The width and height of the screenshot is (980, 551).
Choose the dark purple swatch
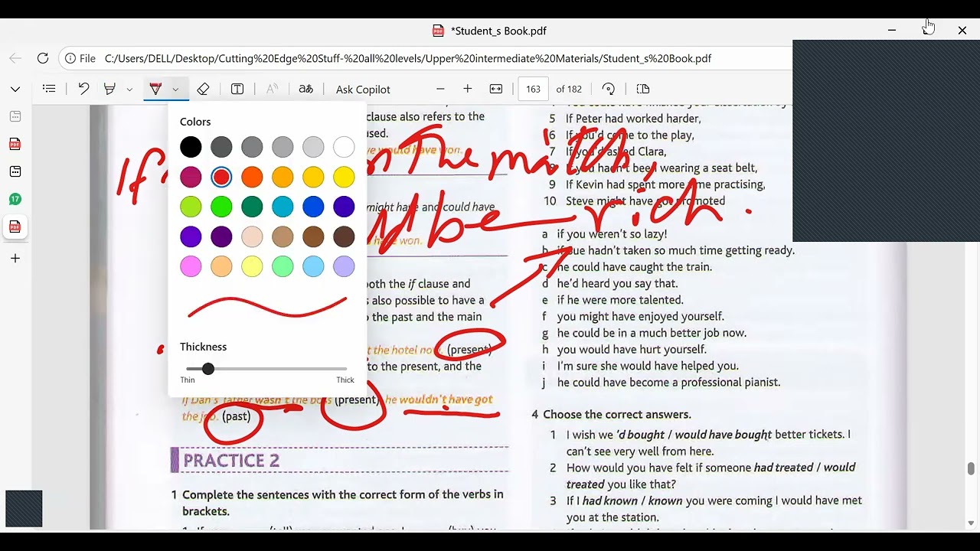pyautogui.click(x=221, y=236)
